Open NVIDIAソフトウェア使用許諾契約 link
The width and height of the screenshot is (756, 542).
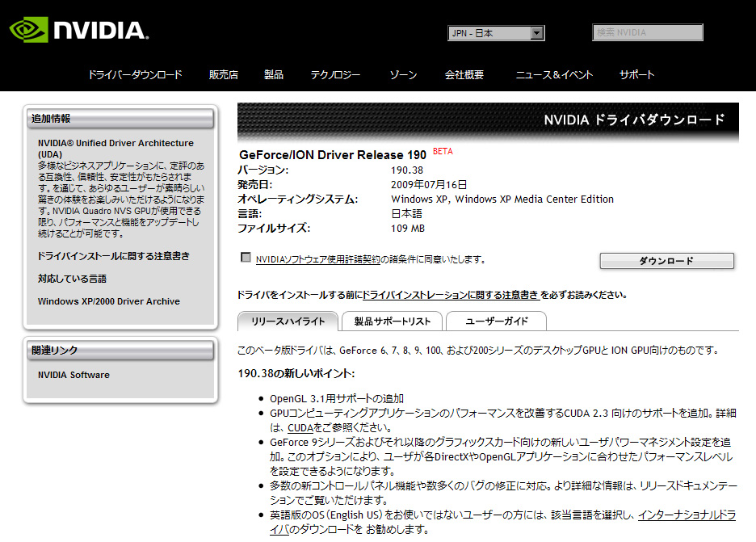[x=317, y=259]
